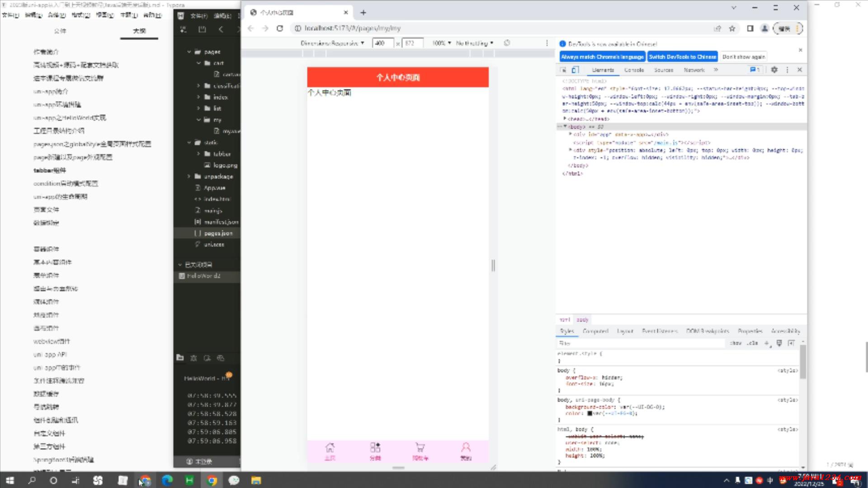Switch to the Sources tab

pyautogui.click(x=664, y=70)
